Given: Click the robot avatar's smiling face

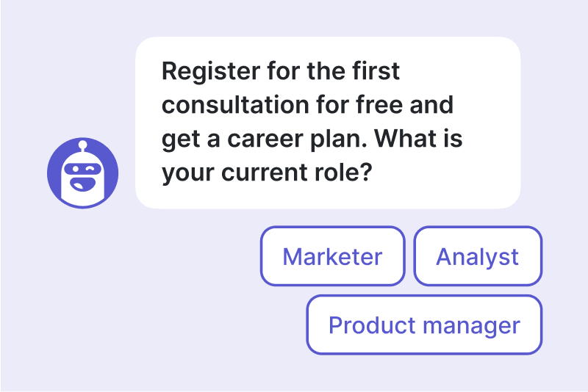Looking at the screenshot, I should [82, 180].
